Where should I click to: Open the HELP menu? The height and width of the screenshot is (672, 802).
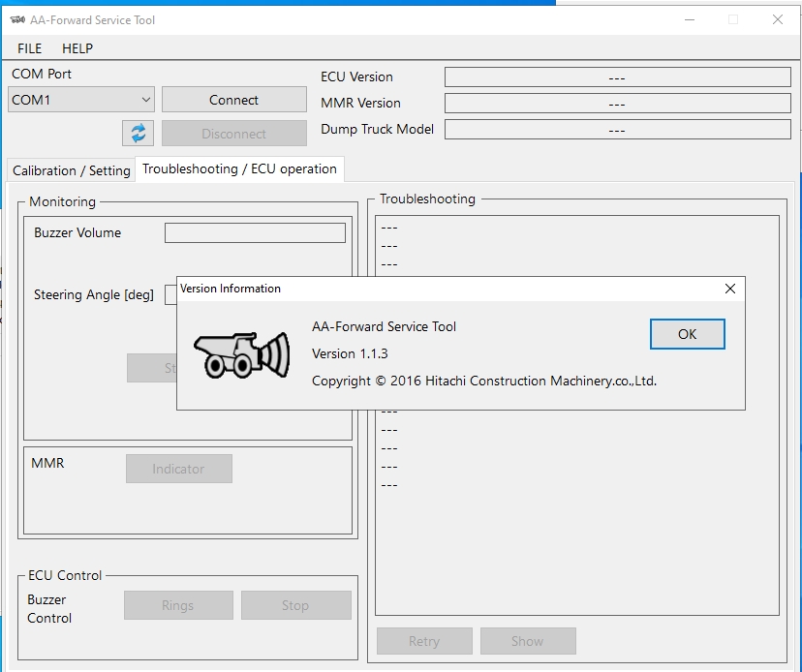[77, 48]
